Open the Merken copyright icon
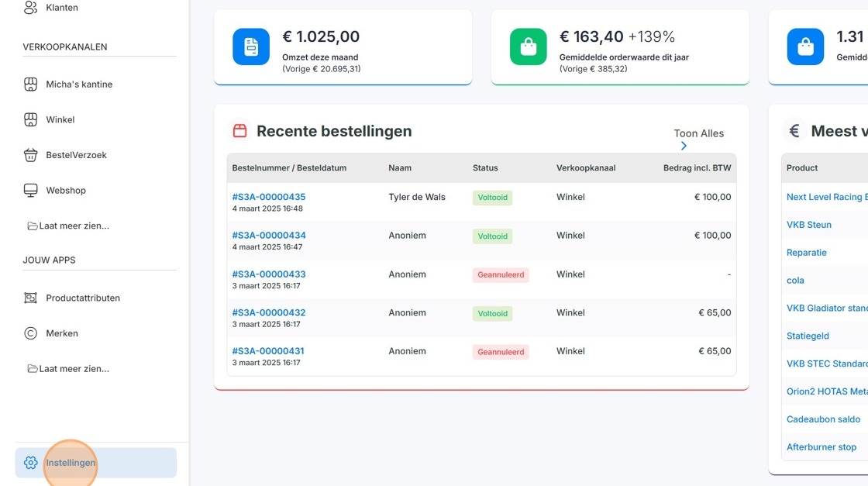Viewport: 868px width, 486px height. [30, 333]
